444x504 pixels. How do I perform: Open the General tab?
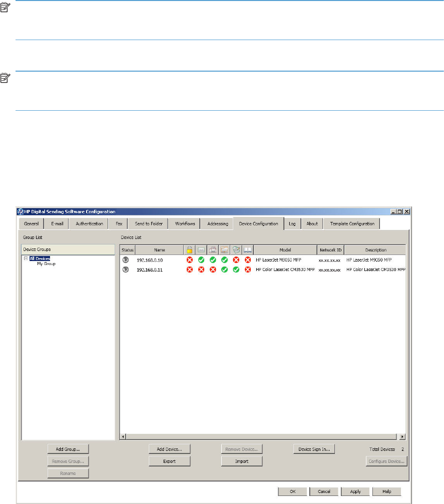pyautogui.click(x=31, y=224)
